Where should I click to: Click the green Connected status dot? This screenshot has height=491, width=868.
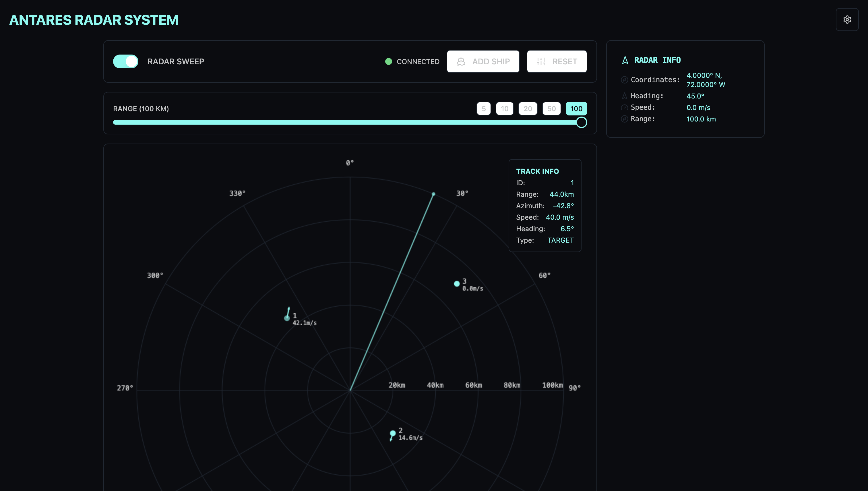click(x=388, y=61)
